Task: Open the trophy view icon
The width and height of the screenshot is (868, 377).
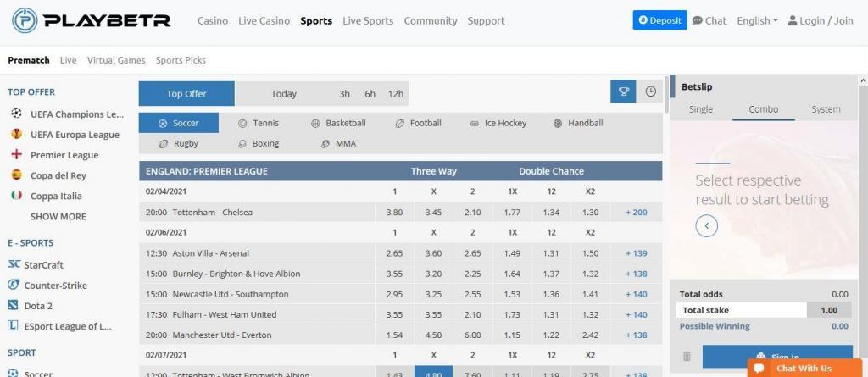Action: click(x=623, y=91)
